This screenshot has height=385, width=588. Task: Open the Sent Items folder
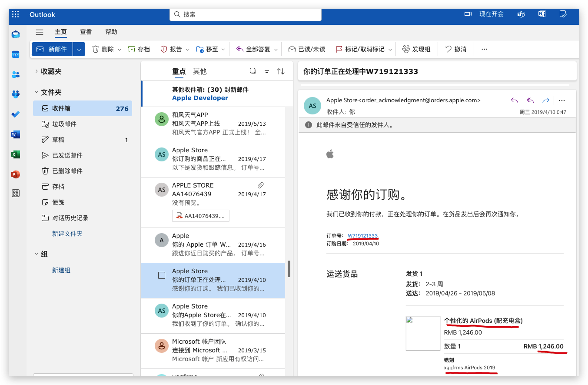coord(83,155)
